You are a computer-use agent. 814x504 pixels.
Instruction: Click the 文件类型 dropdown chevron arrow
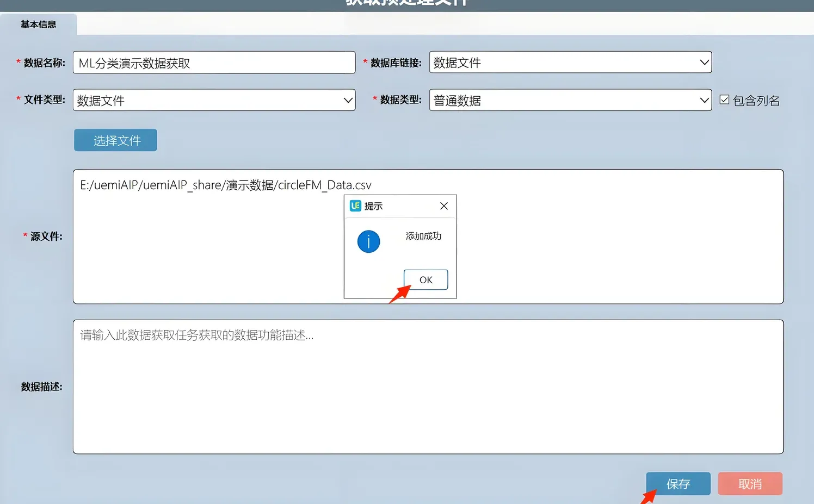[348, 100]
